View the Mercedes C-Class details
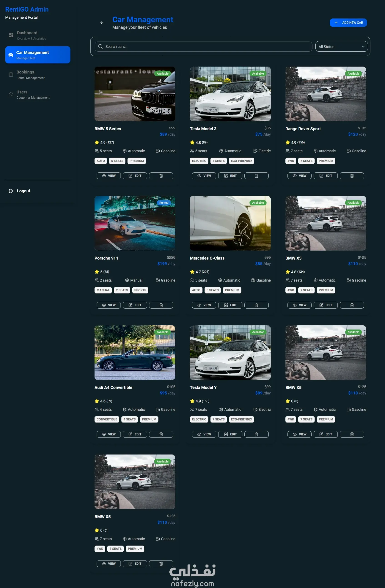 tap(204, 305)
